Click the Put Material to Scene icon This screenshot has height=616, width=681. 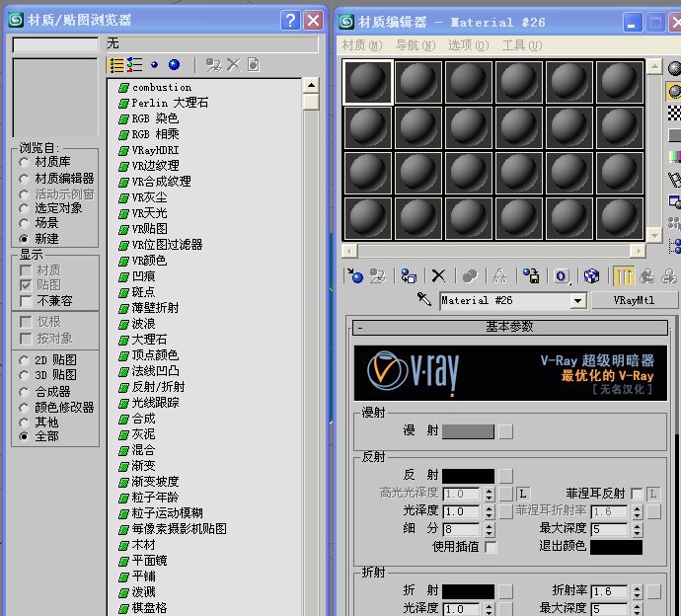coord(378,275)
